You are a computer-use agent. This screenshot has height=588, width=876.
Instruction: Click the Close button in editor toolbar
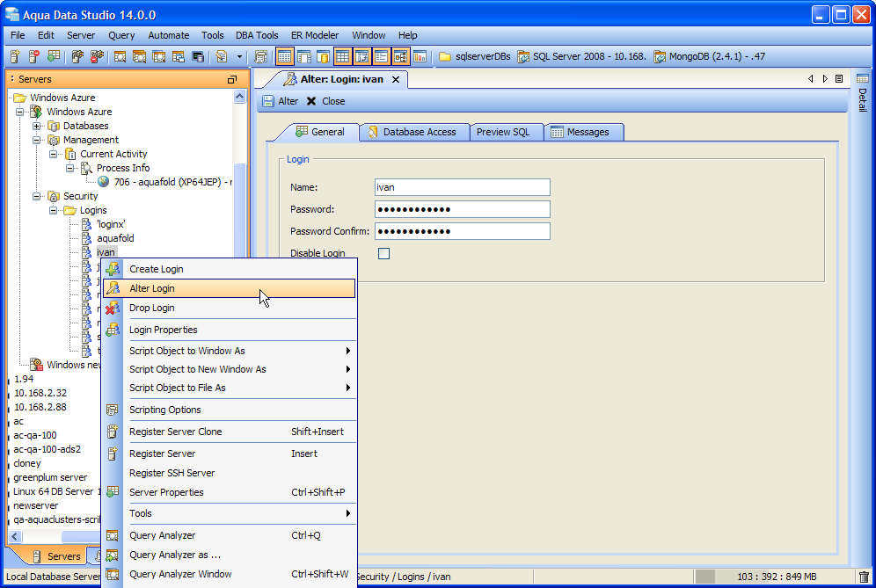tap(325, 101)
